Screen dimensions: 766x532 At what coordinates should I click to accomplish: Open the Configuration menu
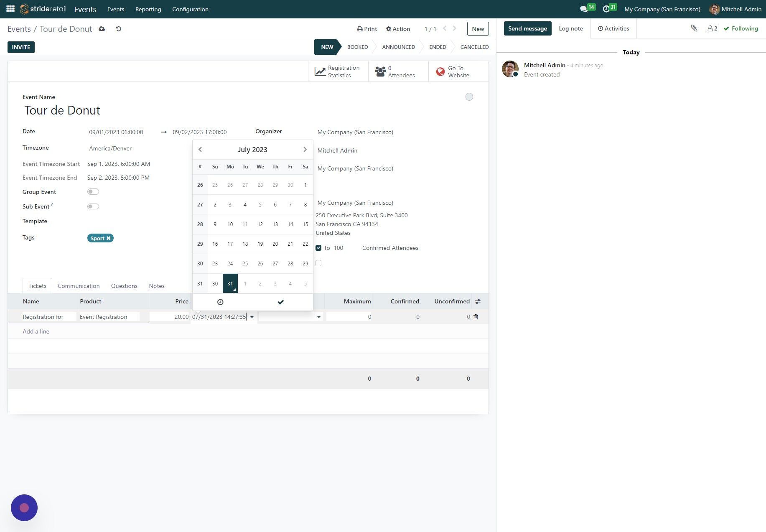[190, 9]
